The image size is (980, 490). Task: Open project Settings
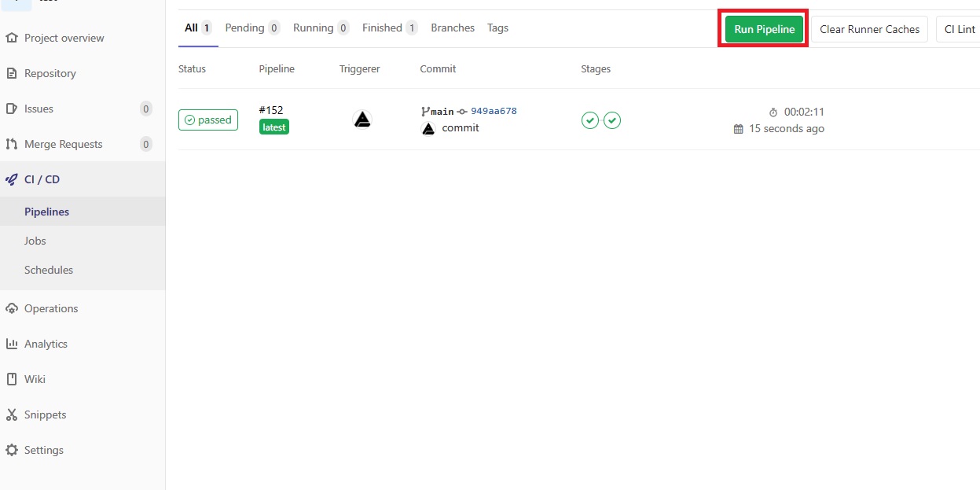tap(44, 450)
